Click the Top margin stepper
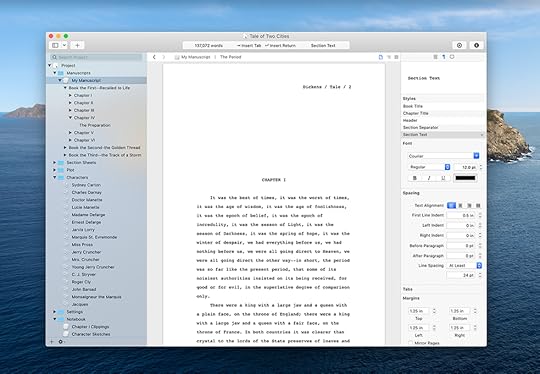540x374 pixels. [434, 311]
